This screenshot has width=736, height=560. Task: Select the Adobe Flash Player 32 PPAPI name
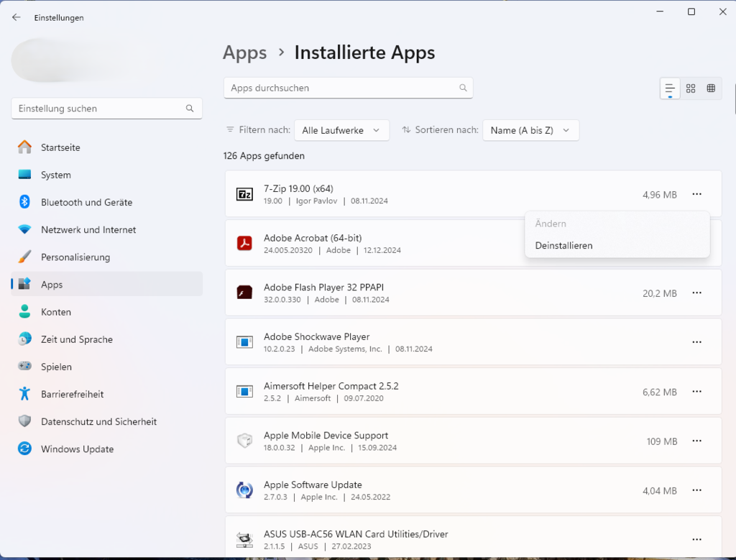324,288
